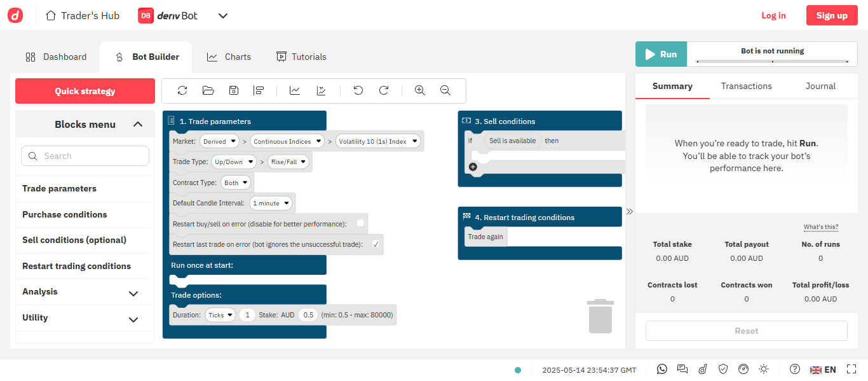Switch to the Charts tab
Image resolution: width=868 pixels, height=381 pixels.
pyautogui.click(x=229, y=57)
